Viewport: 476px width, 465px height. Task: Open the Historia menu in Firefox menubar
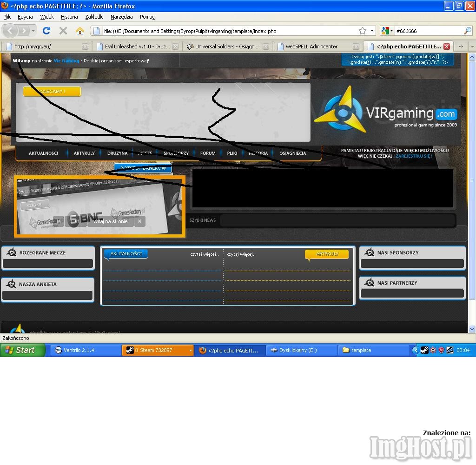(69, 17)
